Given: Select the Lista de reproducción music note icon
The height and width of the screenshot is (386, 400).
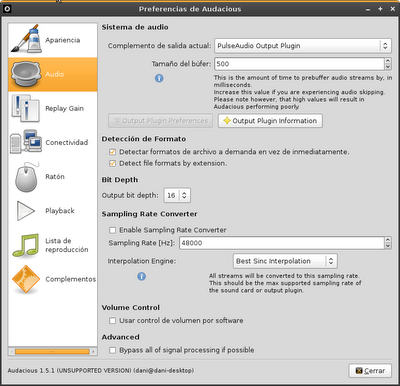Looking at the screenshot, I should click(x=26, y=245).
